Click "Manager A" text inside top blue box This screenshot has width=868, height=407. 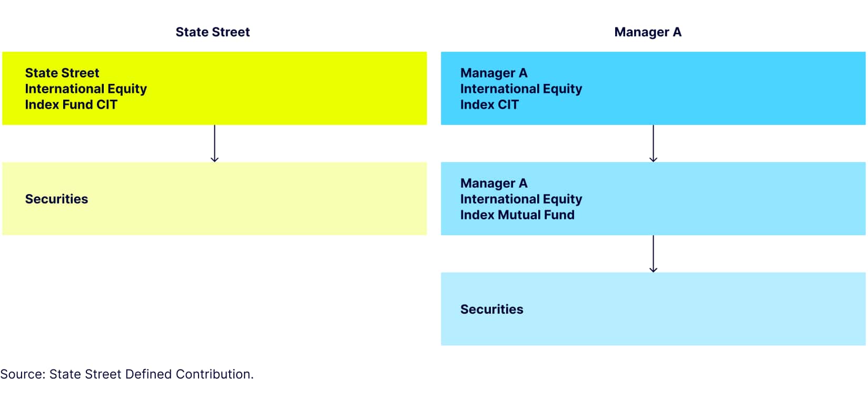point(494,73)
